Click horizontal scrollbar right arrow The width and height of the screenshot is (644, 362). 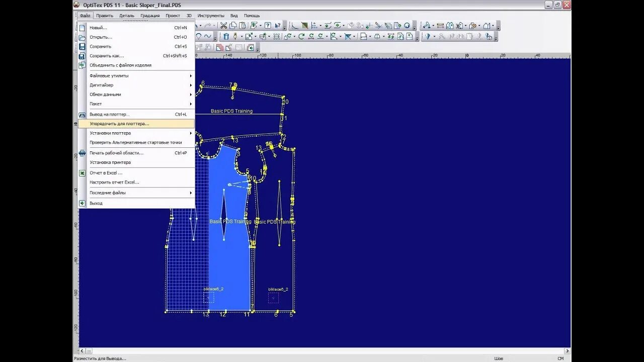pyautogui.click(x=567, y=351)
